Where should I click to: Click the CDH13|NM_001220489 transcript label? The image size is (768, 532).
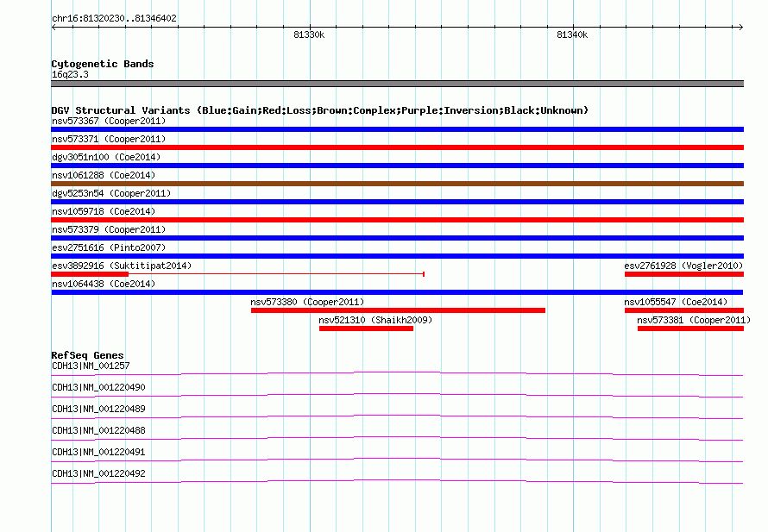98,409
